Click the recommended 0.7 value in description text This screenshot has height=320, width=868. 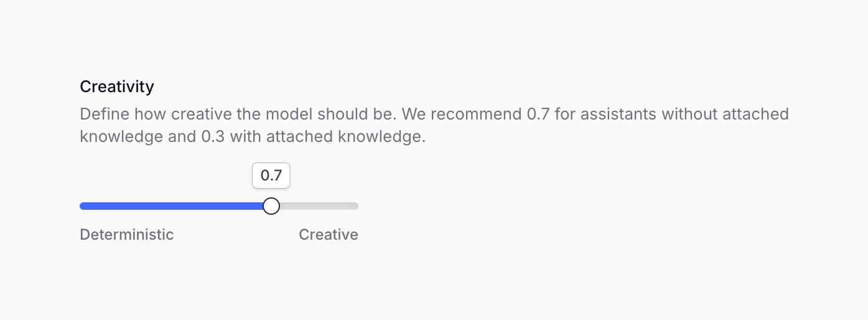(x=536, y=115)
